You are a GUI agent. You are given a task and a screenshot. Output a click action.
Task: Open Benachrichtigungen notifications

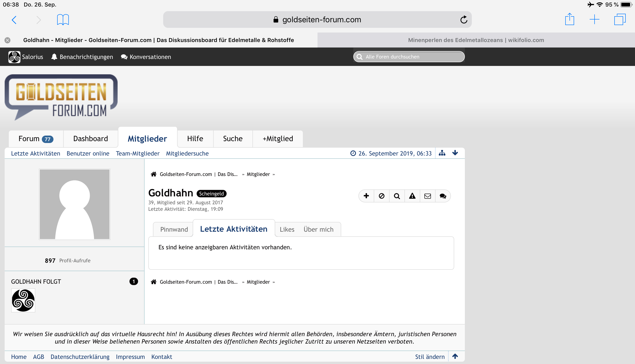[x=82, y=57]
